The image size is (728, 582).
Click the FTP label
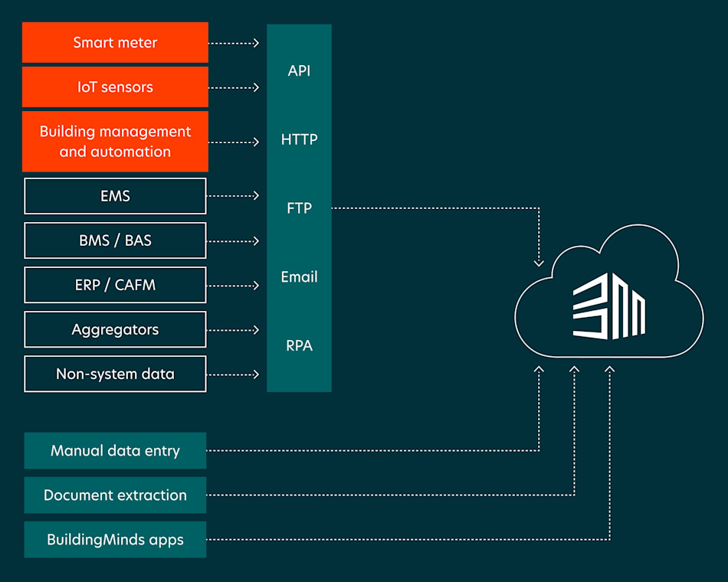(x=299, y=208)
